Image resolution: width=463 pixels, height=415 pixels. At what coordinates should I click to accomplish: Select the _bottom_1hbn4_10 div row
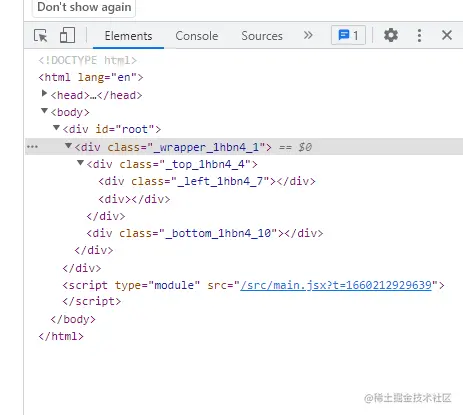[x=205, y=233]
